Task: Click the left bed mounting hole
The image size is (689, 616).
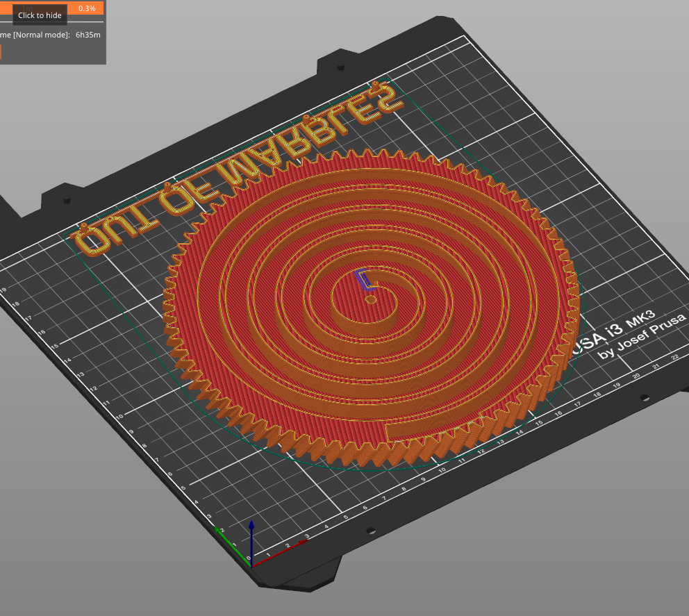Action: click(x=67, y=200)
